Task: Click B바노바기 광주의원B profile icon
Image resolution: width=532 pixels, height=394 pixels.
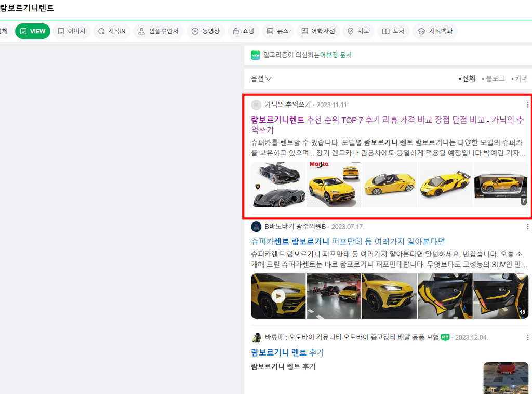Action: coord(256,227)
